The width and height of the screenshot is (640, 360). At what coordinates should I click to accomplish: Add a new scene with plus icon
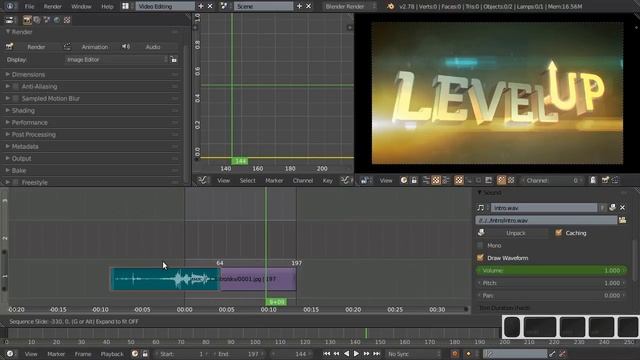pyautogui.click(x=299, y=6)
